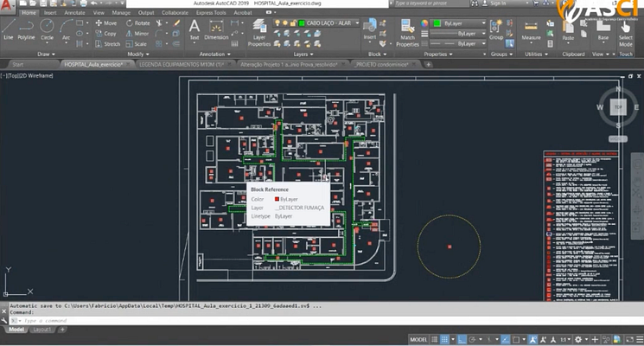Click the Erase tool in Modify panel
The height and width of the screenshot is (346, 644).
click(176, 23)
